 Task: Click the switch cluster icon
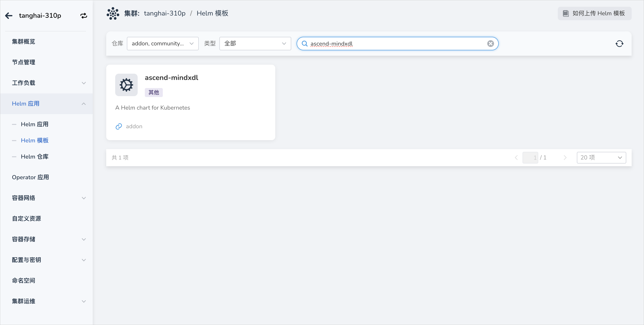point(84,16)
